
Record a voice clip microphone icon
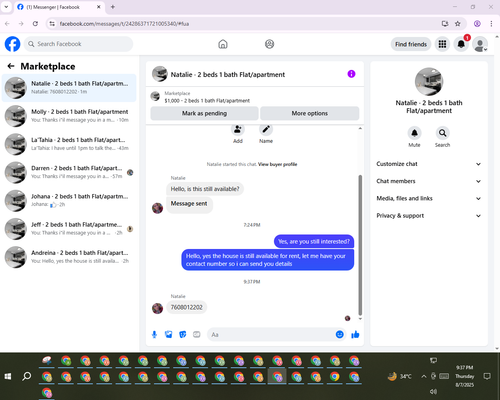pyautogui.click(x=154, y=334)
